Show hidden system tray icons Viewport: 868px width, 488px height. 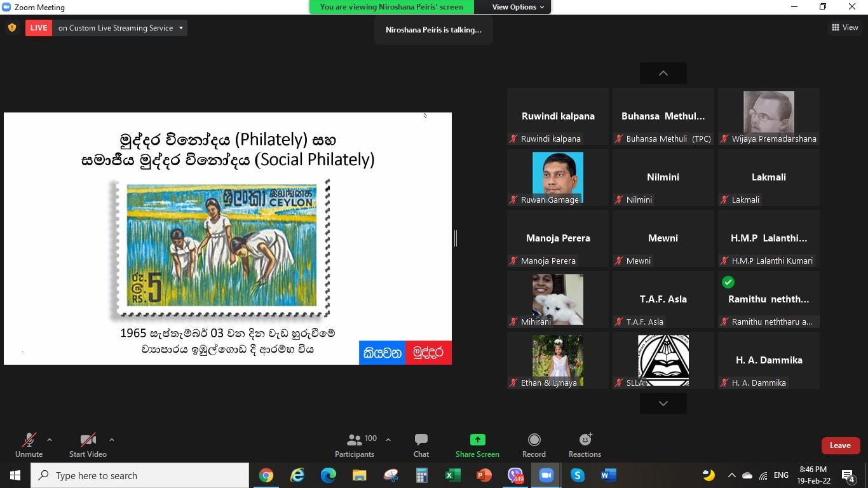pyautogui.click(x=731, y=475)
